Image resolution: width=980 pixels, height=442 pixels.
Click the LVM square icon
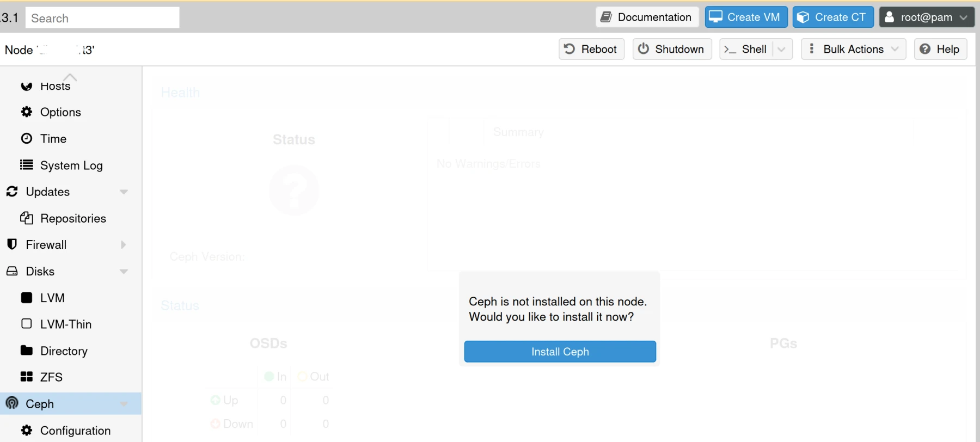click(x=26, y=297)
